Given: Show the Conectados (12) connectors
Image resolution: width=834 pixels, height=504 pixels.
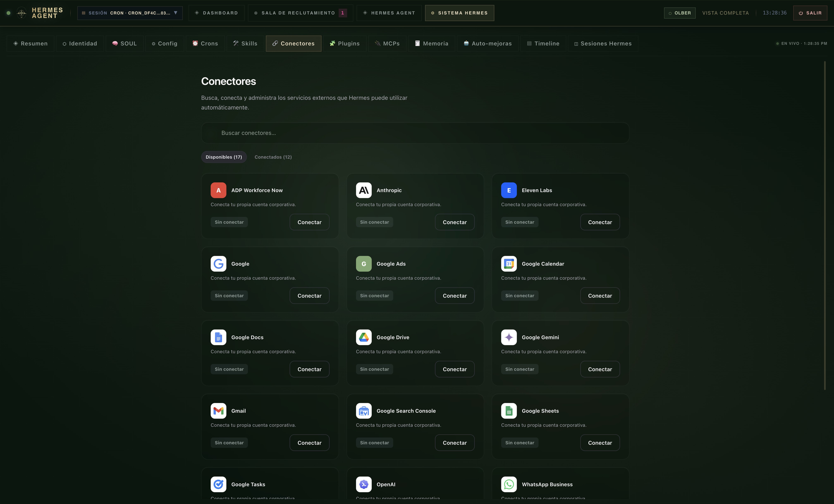Looking at the screenshot, I should 273,157.
